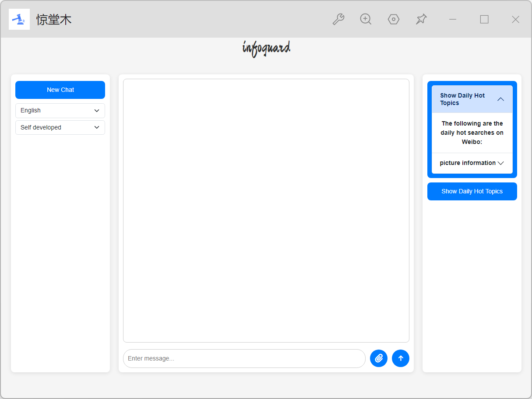This screenshot has width=532, height=399.
Task: Open the Self developed model dropdown
Action: pyautogui.click(x=60, y=128)
